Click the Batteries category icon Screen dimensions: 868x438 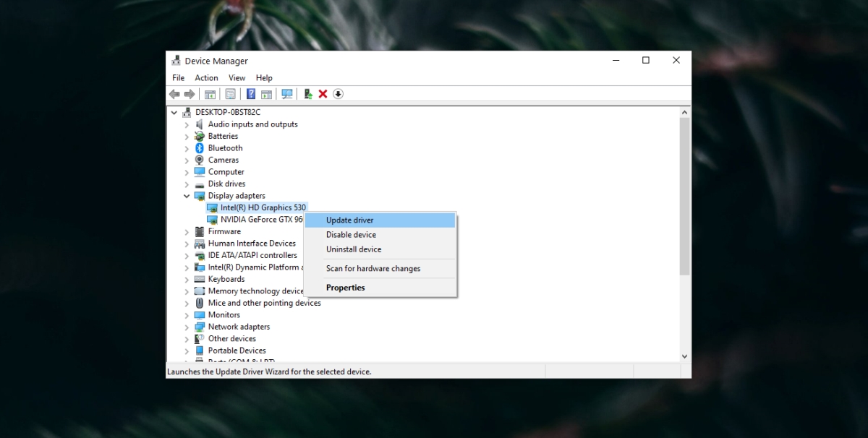[x=200, y=136]
